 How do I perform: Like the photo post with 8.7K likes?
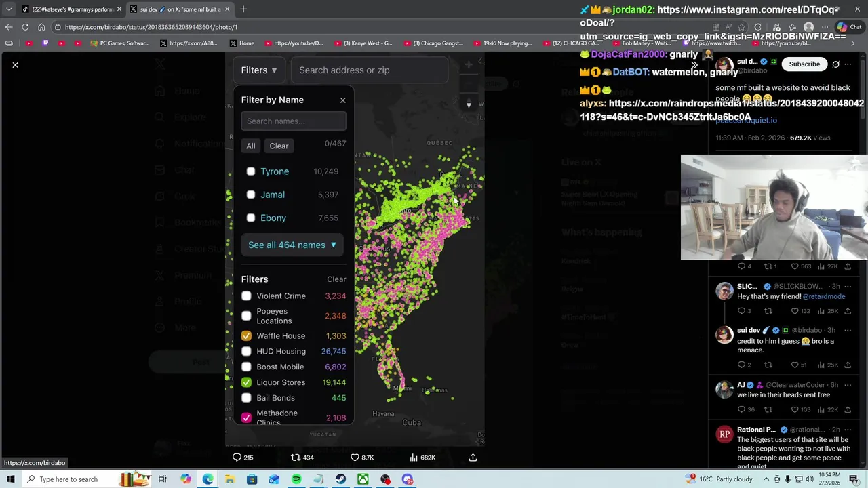click(x=361, y=457)
